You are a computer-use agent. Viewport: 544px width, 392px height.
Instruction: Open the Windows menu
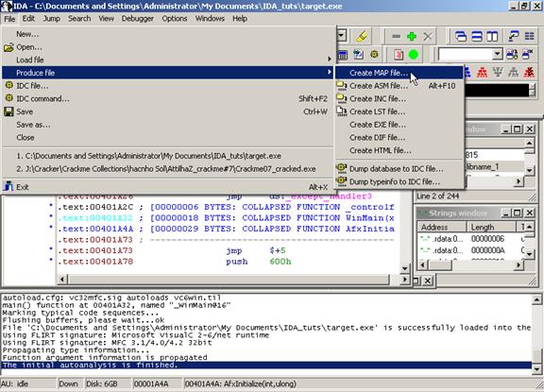[210, 18]
